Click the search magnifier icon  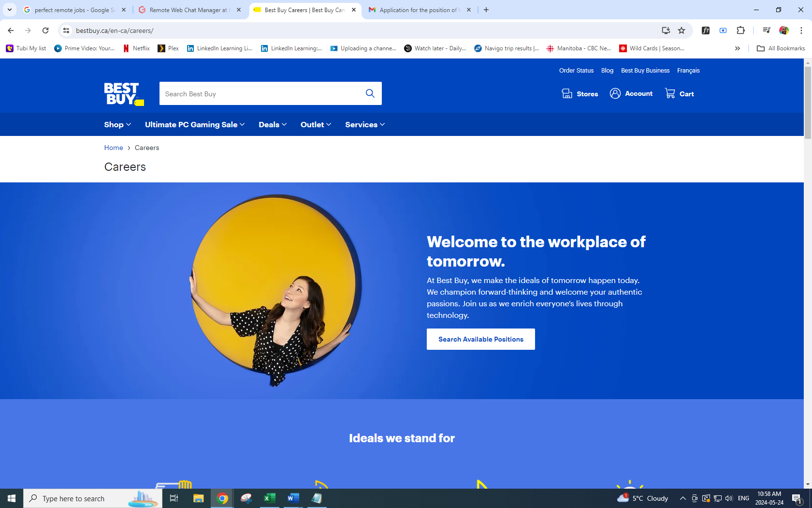tap(370, 93)
